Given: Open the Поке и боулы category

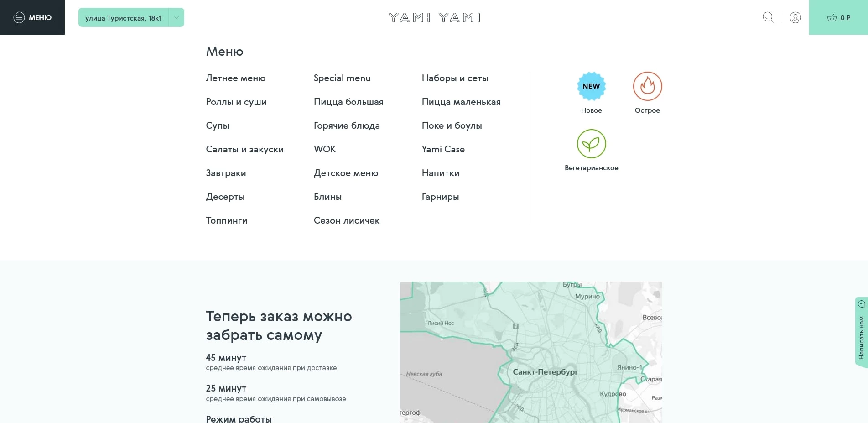Looking at the screenshot, I should click(x=452, y=125).
